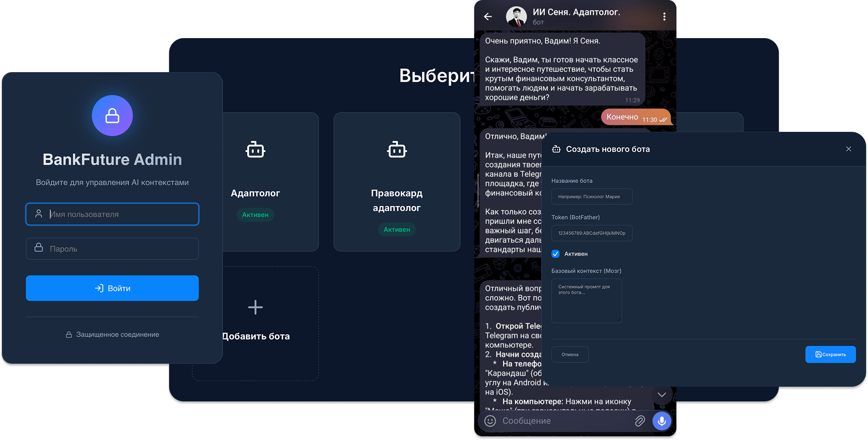Click the emoji smiley icon
The width and height of the screenshot is (868, 440).
[x=490, y=421]
